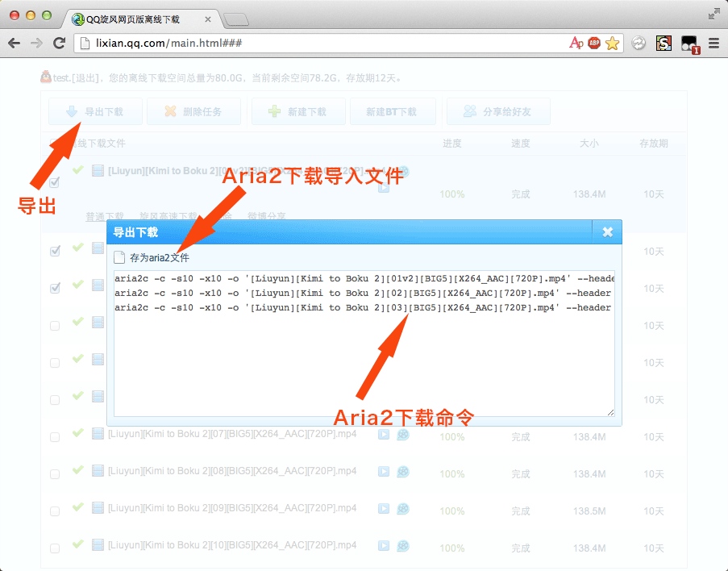Screen dimensions: 728x571
Task: Click the file name ending [07][BIG5][X264_AAC][720P].mp4
Action: [232, 434]
